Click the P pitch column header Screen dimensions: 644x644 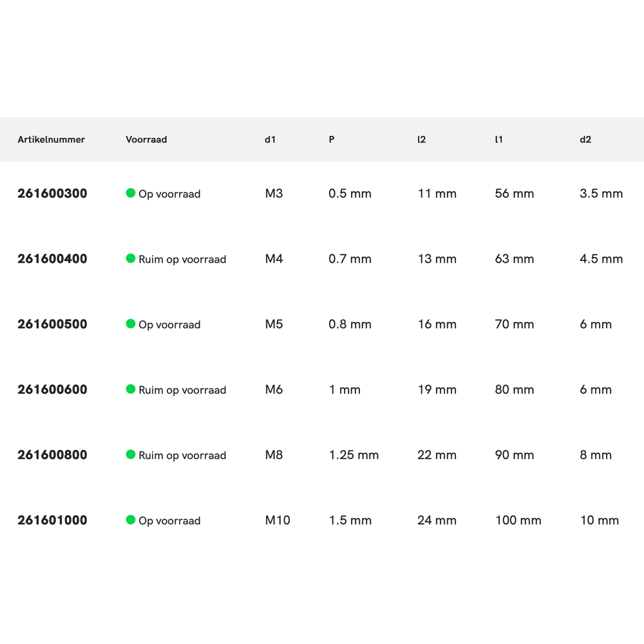tap(332, 140)
